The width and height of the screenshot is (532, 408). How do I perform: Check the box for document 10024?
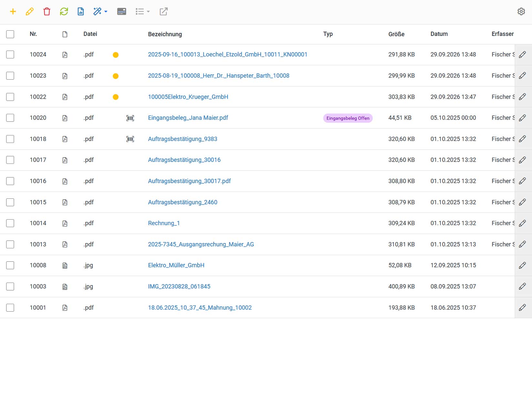click(10, 55)
